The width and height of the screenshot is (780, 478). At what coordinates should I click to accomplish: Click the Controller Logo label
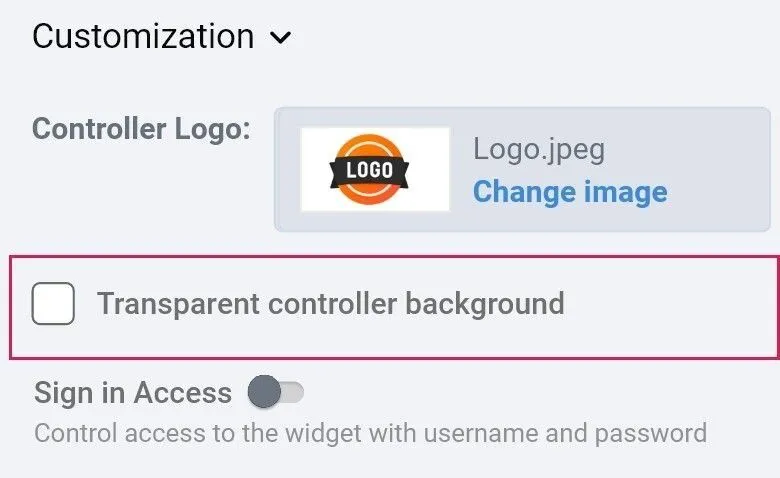point(142,129)
